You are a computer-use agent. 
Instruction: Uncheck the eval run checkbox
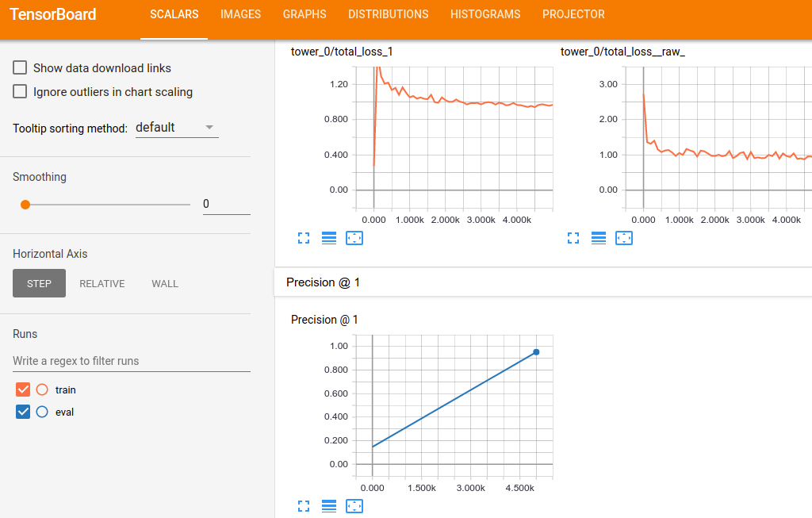click(23, 412)
